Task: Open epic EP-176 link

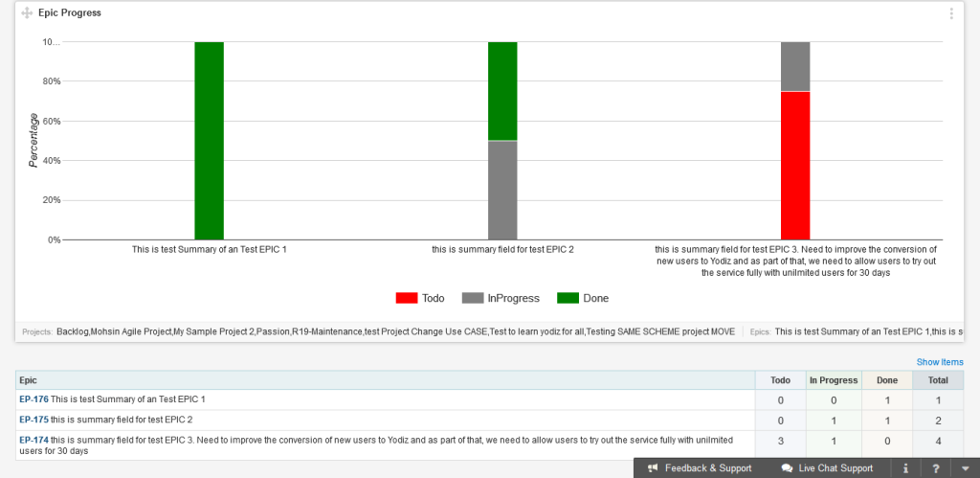Action: point(33,398)
